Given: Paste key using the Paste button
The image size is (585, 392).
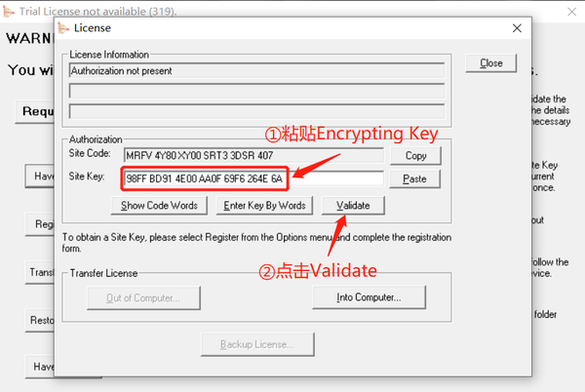Looking at the screenshot, I should [x=415, y=179].
